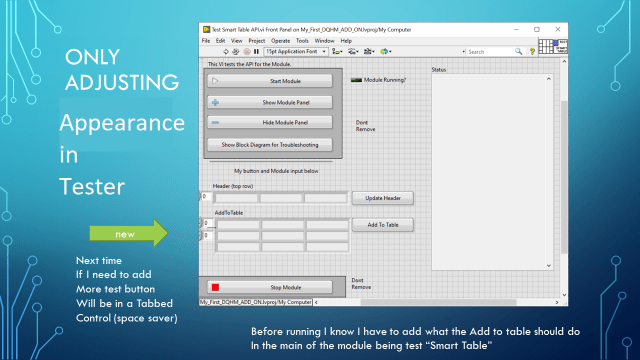Click the Abort Execution icon
Image resolution: width=640 pixels, height=360 pixels.
[x=247, y=51]
